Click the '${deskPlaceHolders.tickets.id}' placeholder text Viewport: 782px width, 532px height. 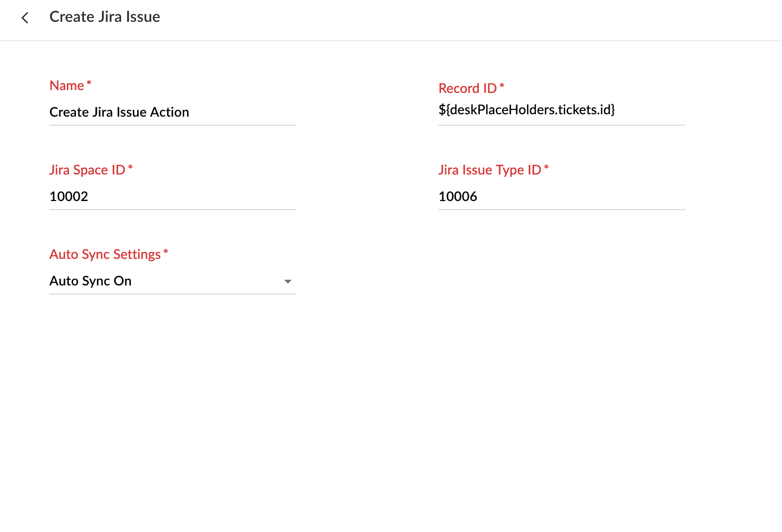(x=526, y=110)
